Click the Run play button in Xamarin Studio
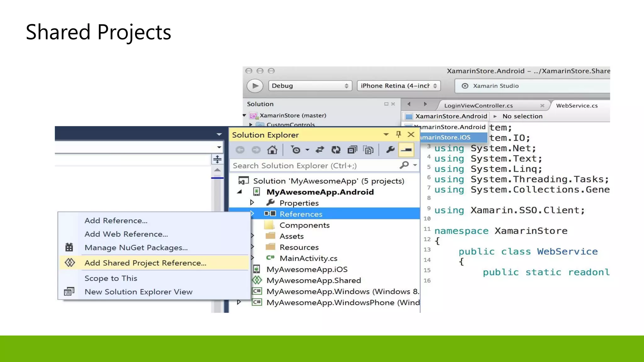644x362 pixels. pyautogui.click(x=255, y=86)
